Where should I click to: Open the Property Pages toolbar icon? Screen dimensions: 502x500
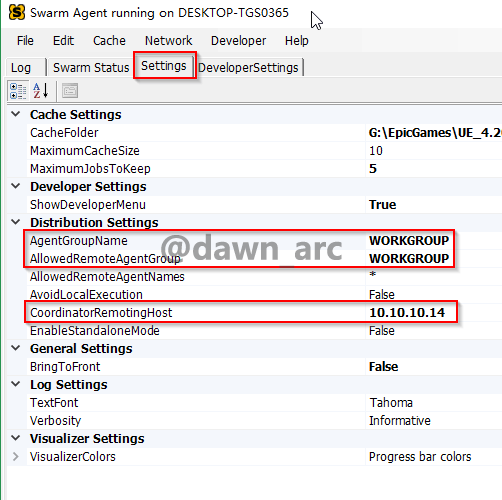(x=70, y=91)
